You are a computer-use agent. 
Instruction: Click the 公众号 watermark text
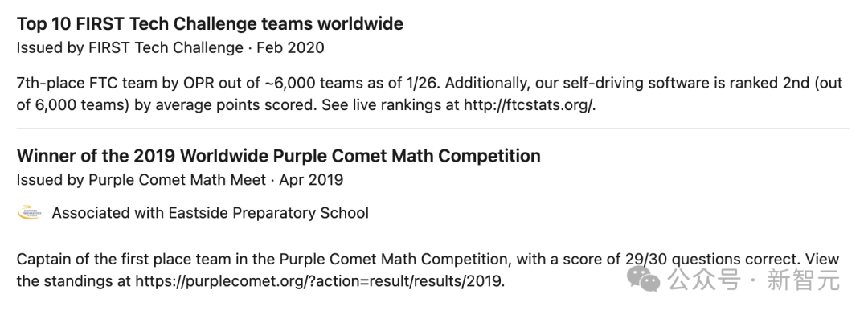(703, 280)
